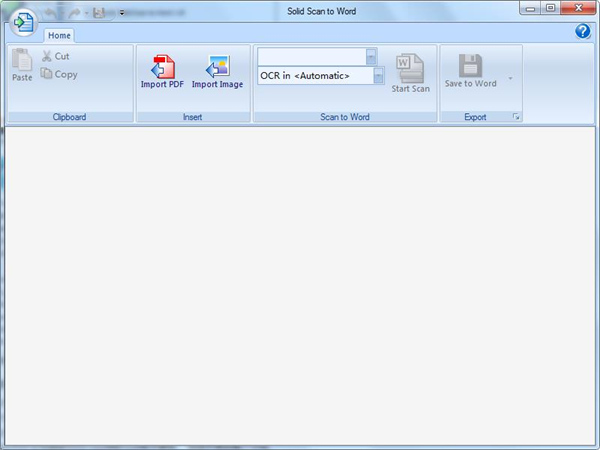Import a PDF file
Image resolution: width=600 pixels, height=450 pixels.
click(x=162, y=72)
